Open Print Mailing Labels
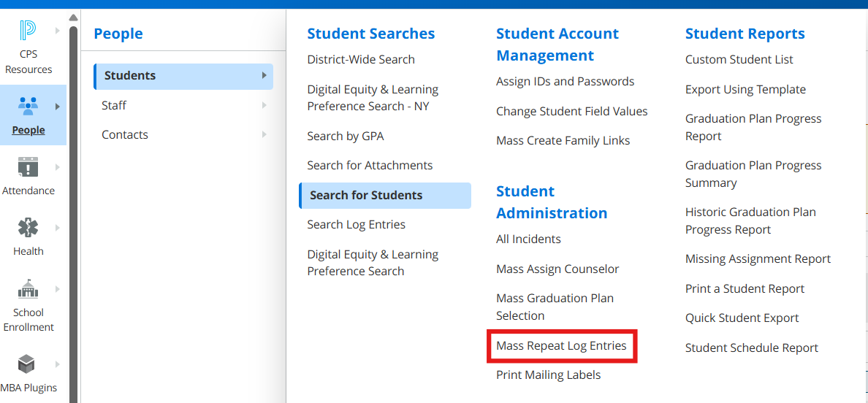868x403 pixels. click(x=548, y=375)
